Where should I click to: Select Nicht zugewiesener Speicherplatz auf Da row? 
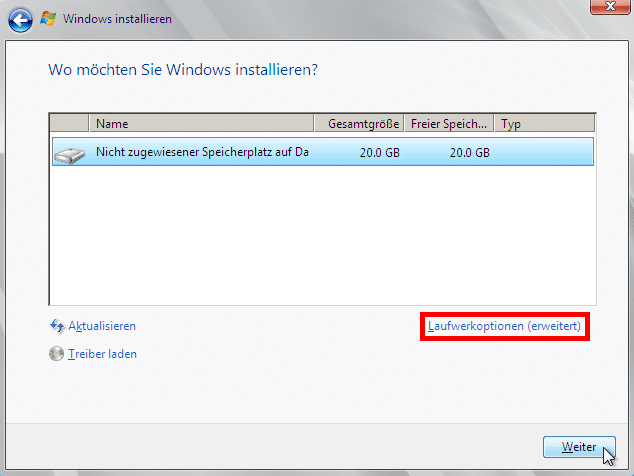pos(323,152)
